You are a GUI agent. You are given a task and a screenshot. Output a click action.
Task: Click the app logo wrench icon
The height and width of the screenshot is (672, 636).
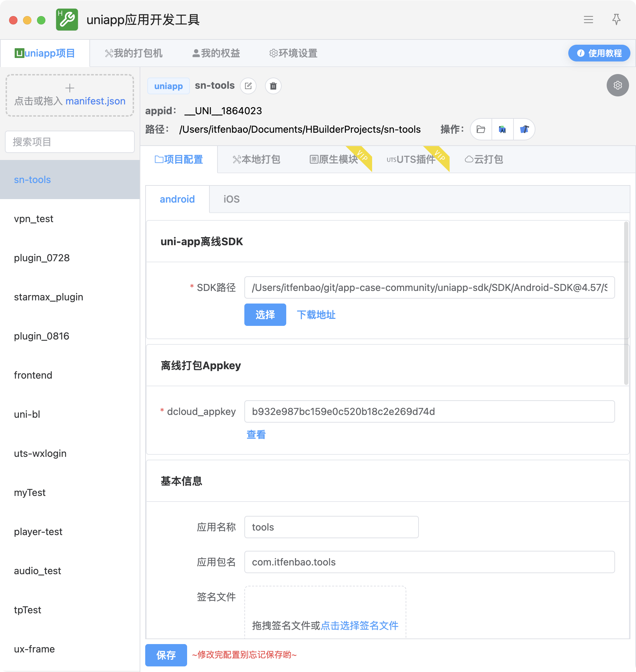coord(67,20)
